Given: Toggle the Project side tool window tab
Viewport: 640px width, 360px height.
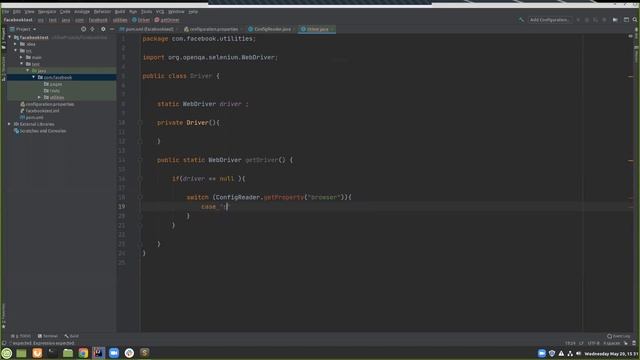Looking at the screenshot, I should pos(3,38).
